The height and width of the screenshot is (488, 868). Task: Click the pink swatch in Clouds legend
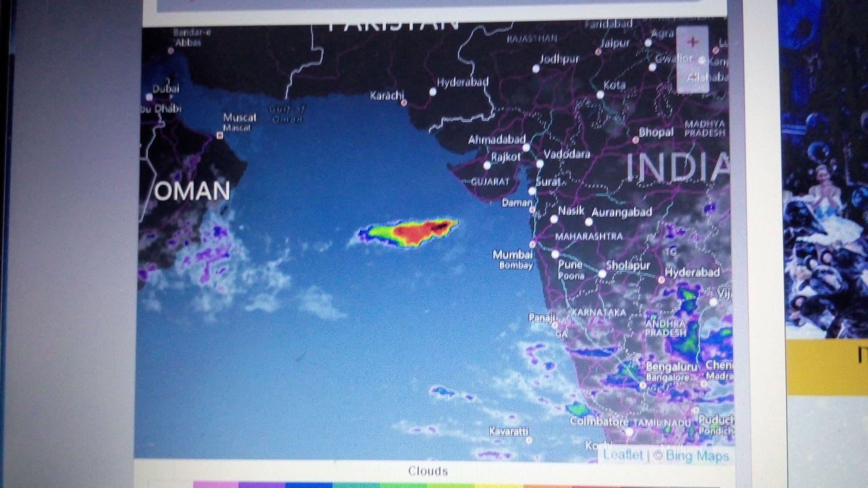coord(215,485)
